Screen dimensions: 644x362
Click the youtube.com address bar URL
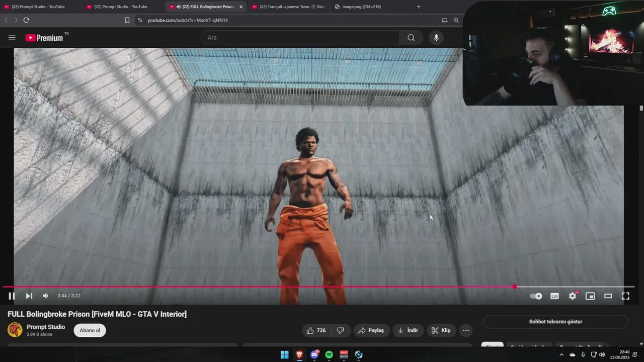(x=188, y=20)
